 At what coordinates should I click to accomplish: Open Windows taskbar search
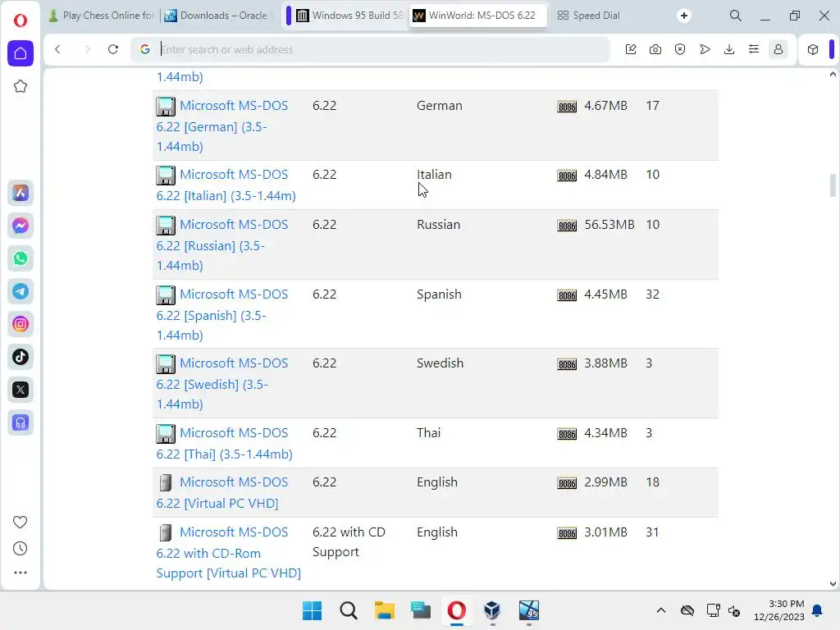pyautogui.click(x=348, y=610)
